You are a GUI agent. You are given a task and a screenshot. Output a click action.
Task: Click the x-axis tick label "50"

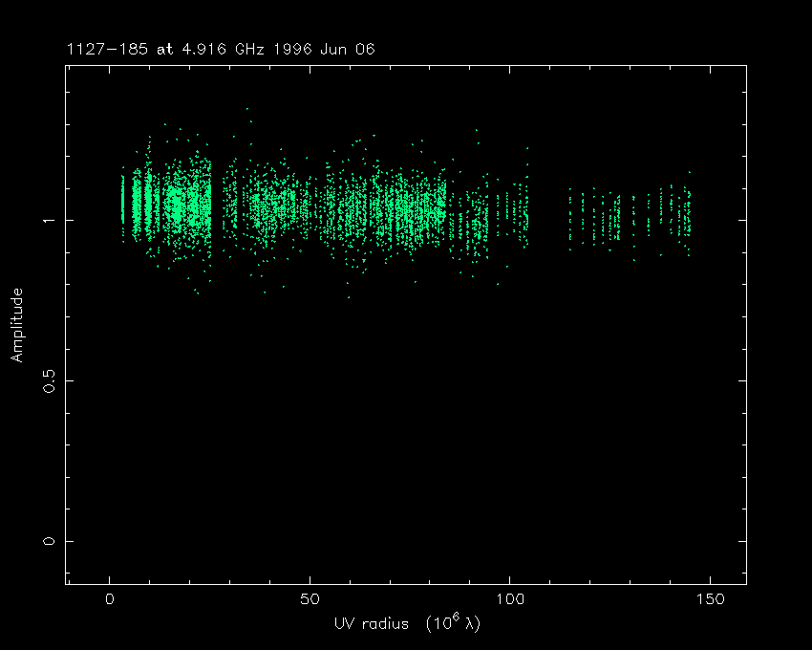coord(310,599)
